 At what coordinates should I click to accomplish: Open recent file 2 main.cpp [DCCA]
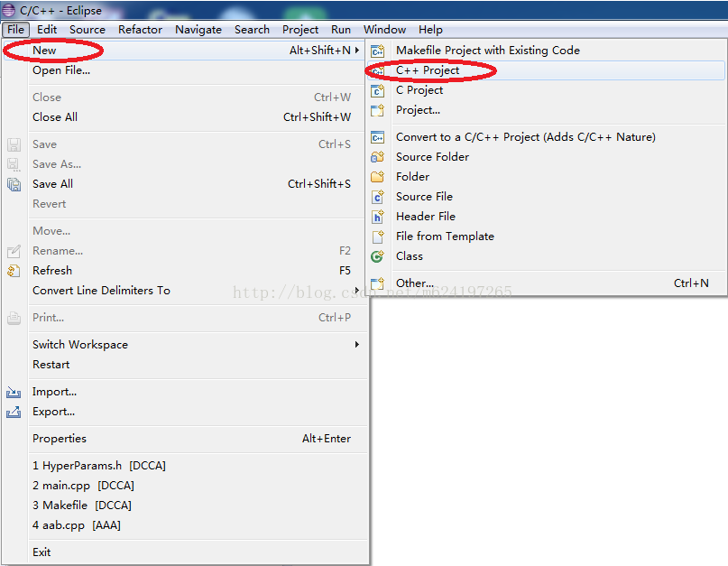pos(185,486)
